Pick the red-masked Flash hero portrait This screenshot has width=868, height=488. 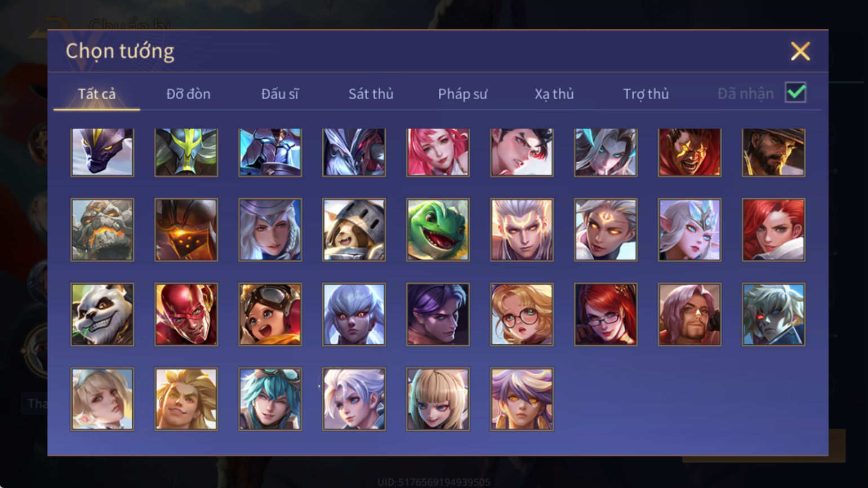tap(186, 314)
